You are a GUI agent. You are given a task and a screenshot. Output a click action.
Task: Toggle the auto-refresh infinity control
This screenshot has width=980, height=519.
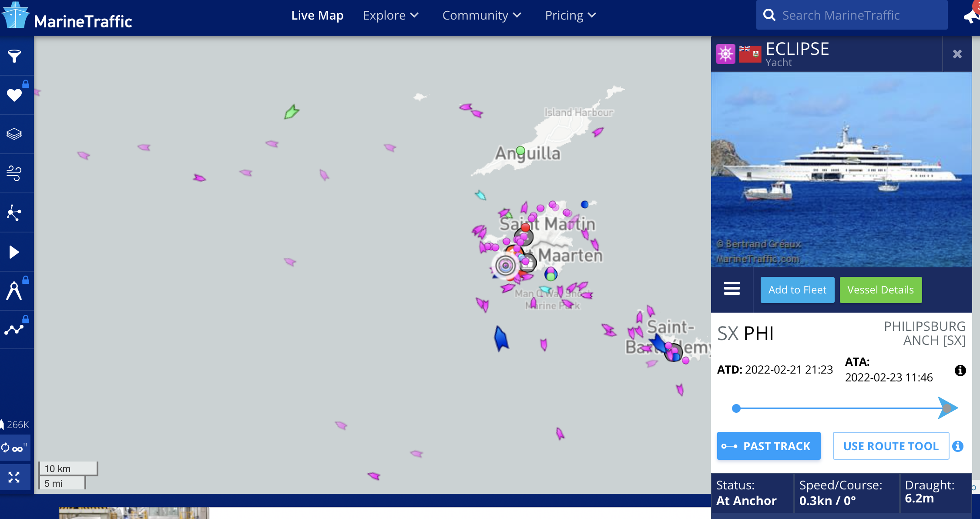click(14, 448)
